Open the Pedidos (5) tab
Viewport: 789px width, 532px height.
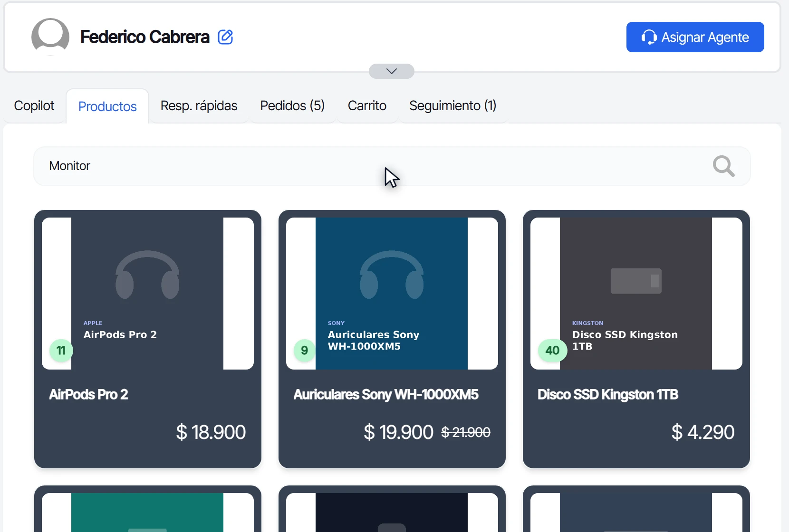point(292,105)
